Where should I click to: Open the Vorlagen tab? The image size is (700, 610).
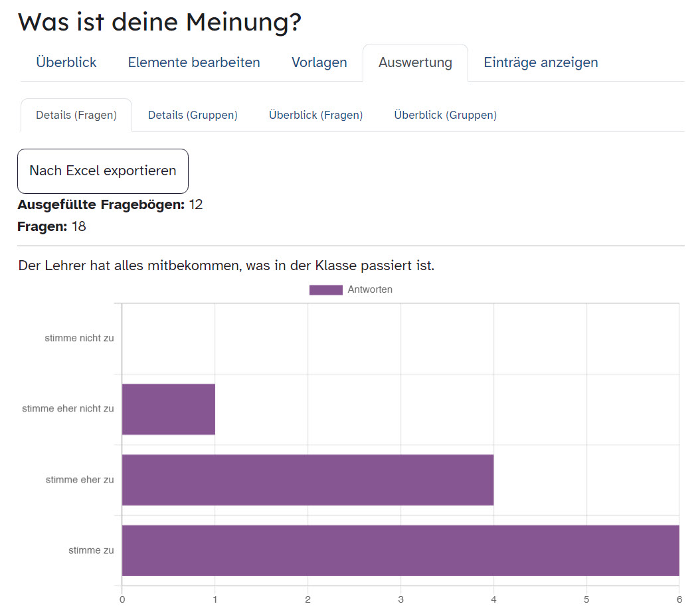coord(319,62)
